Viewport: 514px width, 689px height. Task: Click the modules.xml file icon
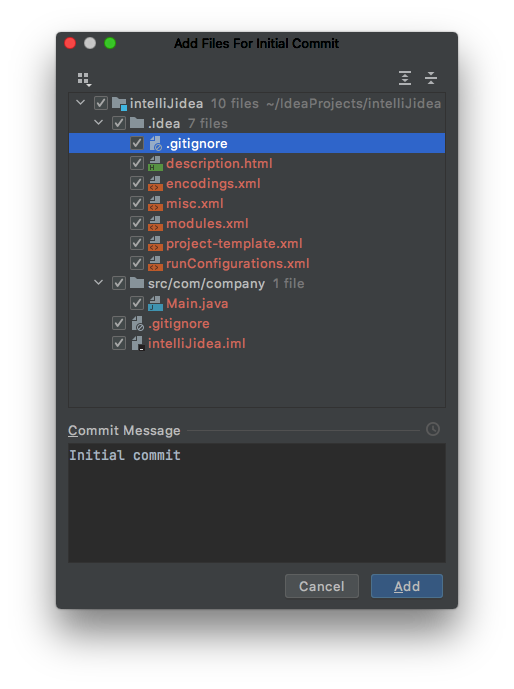click(155, 223)
